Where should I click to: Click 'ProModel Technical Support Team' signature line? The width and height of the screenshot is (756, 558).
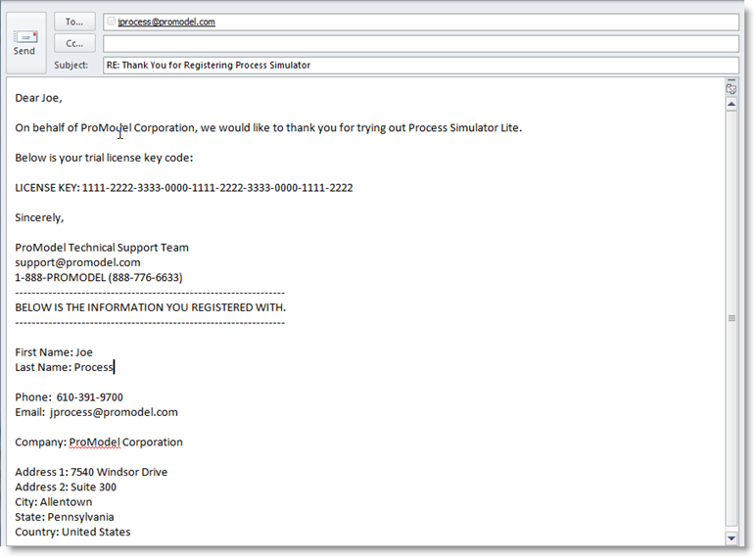[x=102, y=248]
